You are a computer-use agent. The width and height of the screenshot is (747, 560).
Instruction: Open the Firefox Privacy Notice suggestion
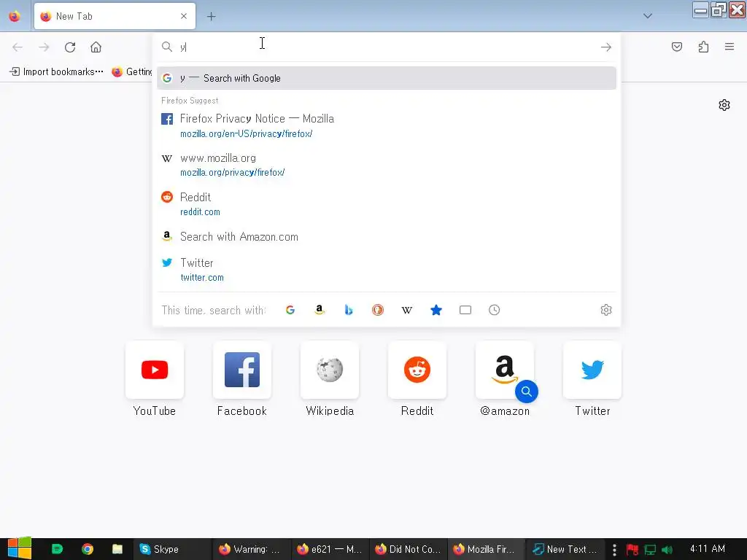[387, 125]
